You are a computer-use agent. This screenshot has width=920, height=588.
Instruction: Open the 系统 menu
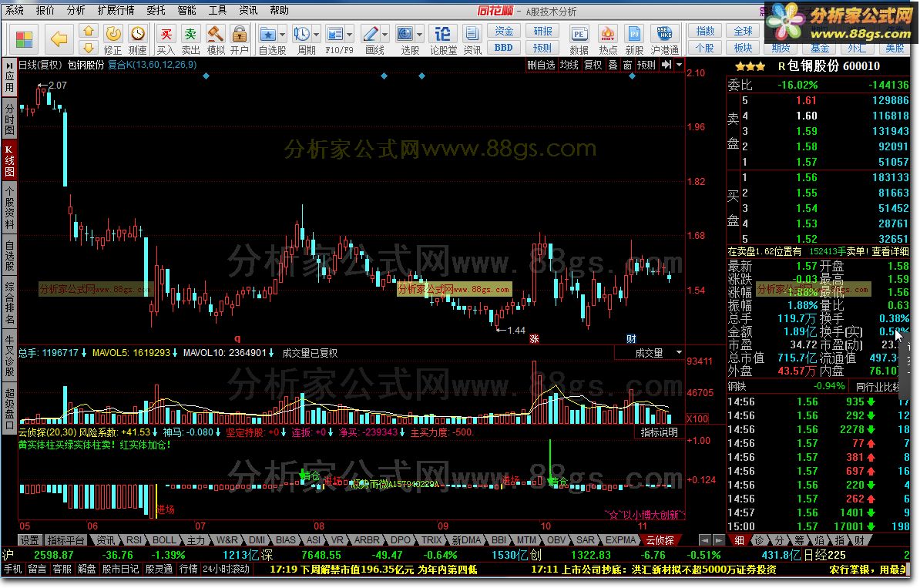[x=15, y=10]
